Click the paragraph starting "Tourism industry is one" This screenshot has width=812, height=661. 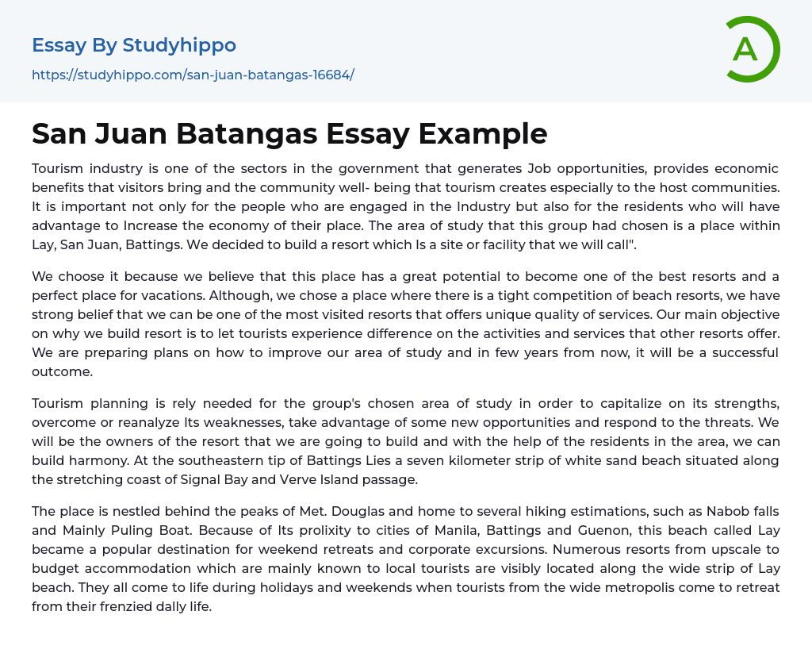[405, 206]
